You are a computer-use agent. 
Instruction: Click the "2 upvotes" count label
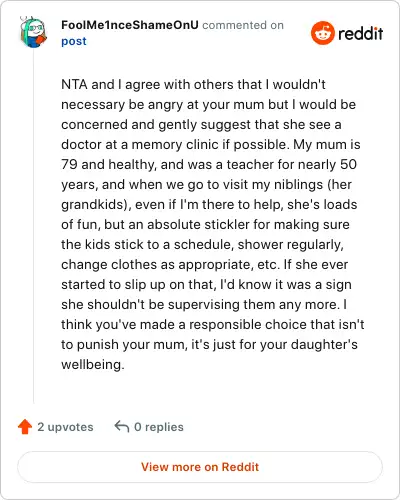(x=65, y=427)
